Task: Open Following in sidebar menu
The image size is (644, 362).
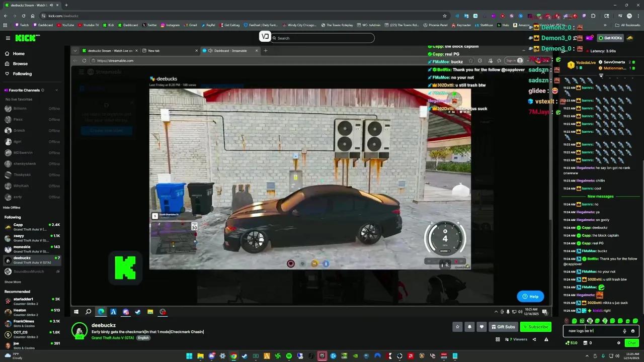Action: 22,74
